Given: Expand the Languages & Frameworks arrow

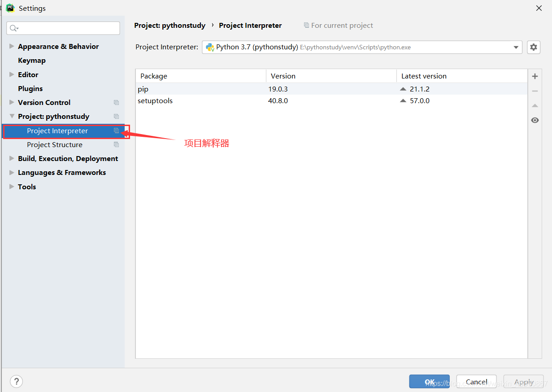Looking at the screenshot, I should point(12,172).
